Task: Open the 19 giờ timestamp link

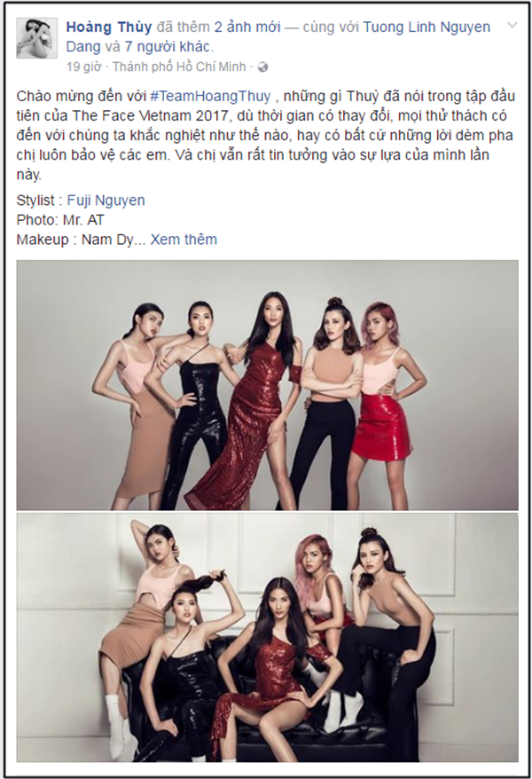Action: coord(84,67)
